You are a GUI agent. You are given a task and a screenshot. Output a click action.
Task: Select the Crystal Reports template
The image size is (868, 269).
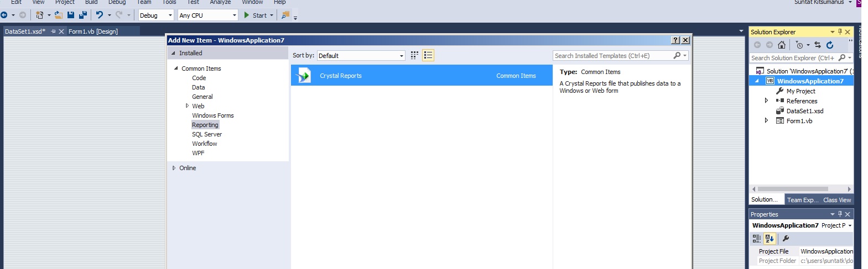pyautogui.click(x=422, y=76)
